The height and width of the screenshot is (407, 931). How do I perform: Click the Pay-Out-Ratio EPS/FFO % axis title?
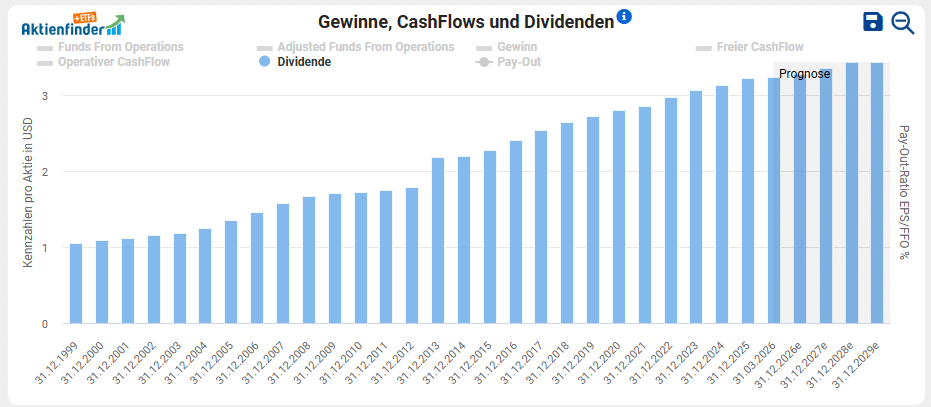click(x=904, y=193)
